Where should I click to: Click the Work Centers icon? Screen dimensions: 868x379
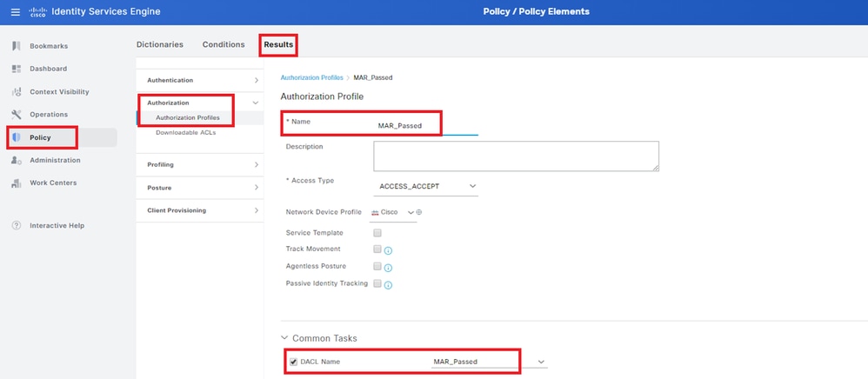16,183
